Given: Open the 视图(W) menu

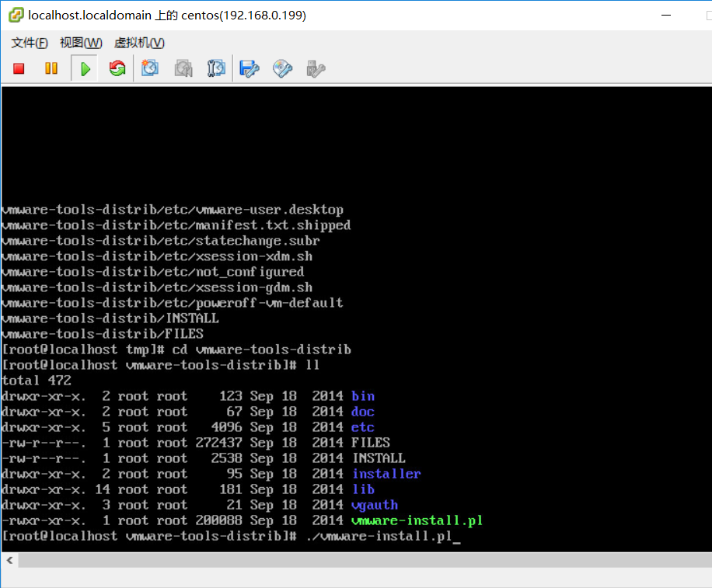Looking at the screenshot, I should [82, 43].
